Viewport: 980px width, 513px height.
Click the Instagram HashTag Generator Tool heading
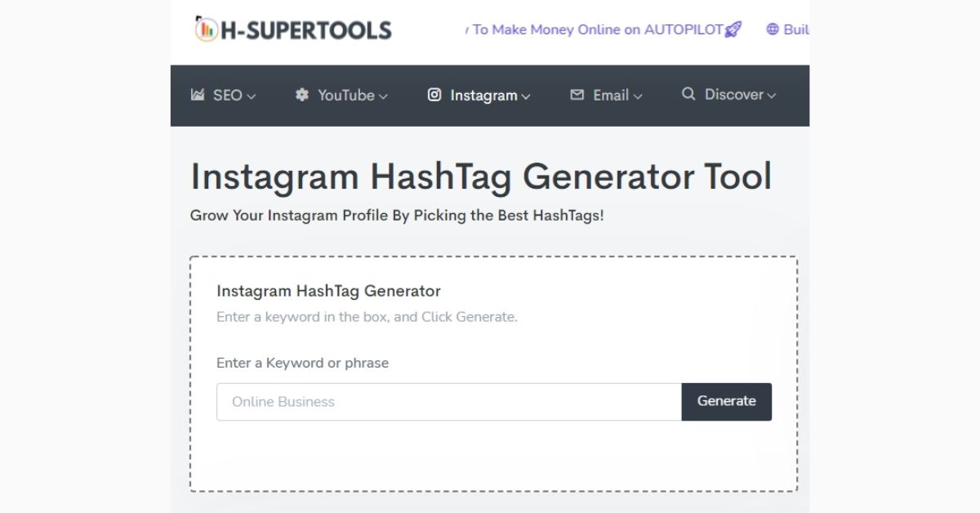pos(480,177)
